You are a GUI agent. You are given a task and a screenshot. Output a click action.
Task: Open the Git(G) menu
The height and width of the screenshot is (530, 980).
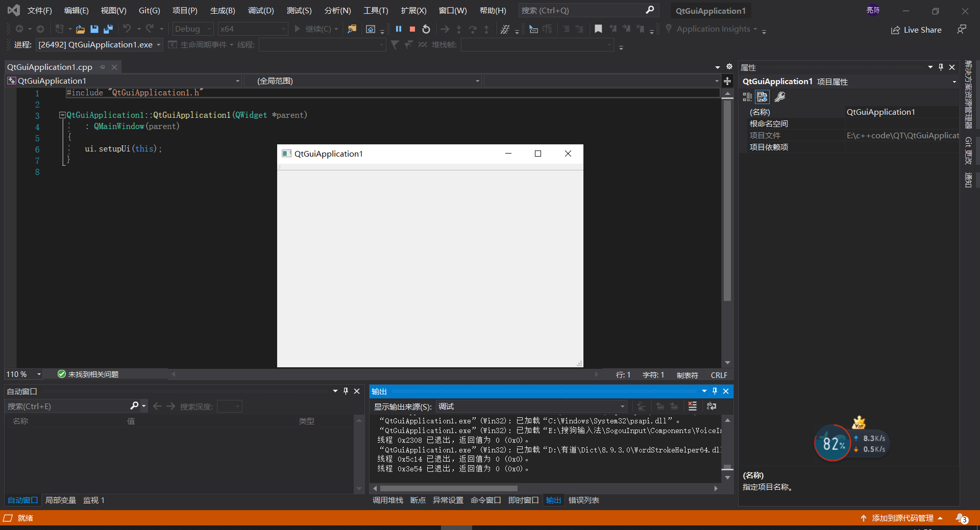pos(149,10)
